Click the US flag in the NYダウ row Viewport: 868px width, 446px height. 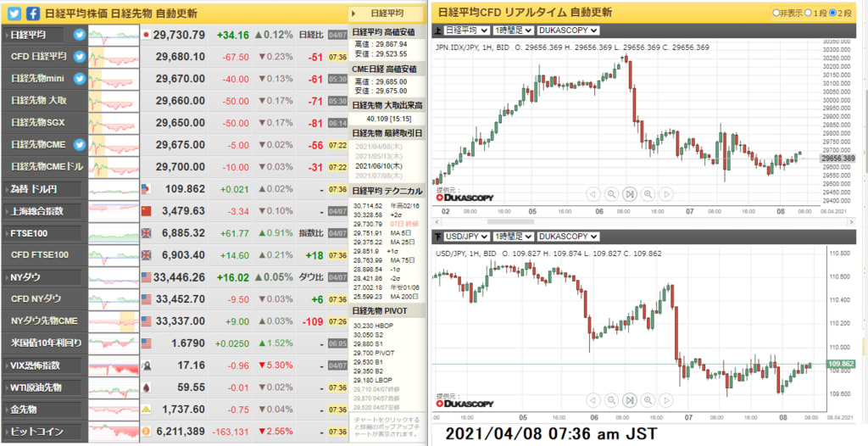point(146,277)
